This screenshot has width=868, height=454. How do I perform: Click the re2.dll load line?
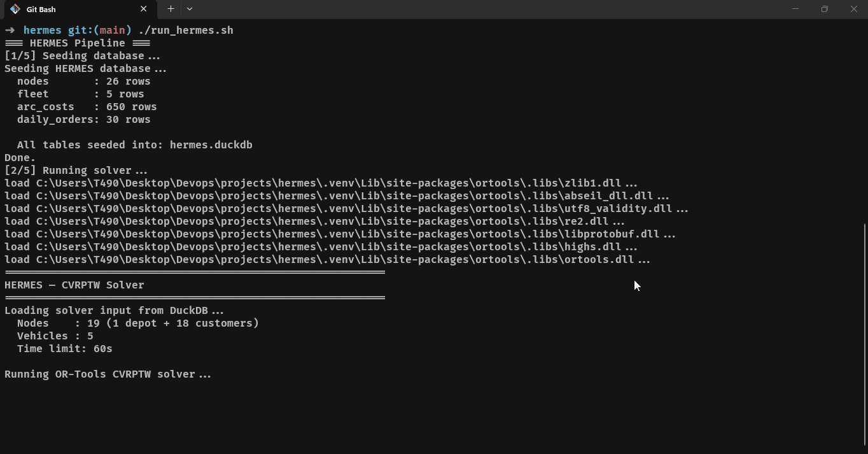coord(314,222)
